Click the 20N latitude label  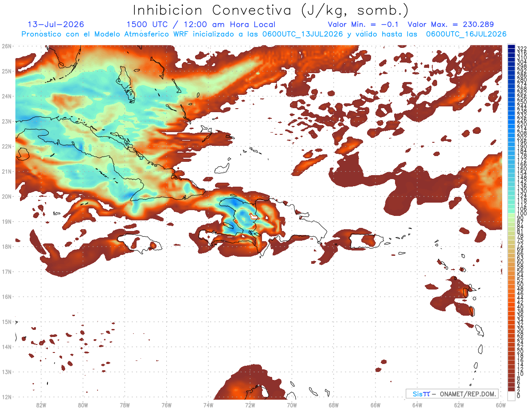coord(7,196)
